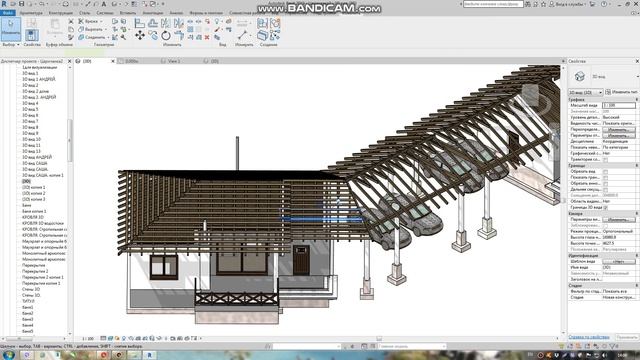Click the Text 'A' icon in quick access toolbar
This screenshot has height=360, width=640.
(x=104, y=4)
